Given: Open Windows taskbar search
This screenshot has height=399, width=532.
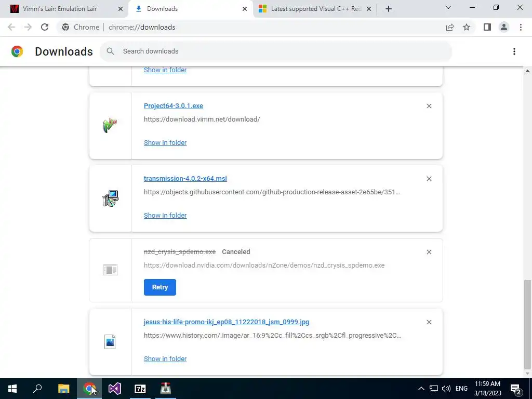Looking at the screenshot, I should tap(37, 389).
